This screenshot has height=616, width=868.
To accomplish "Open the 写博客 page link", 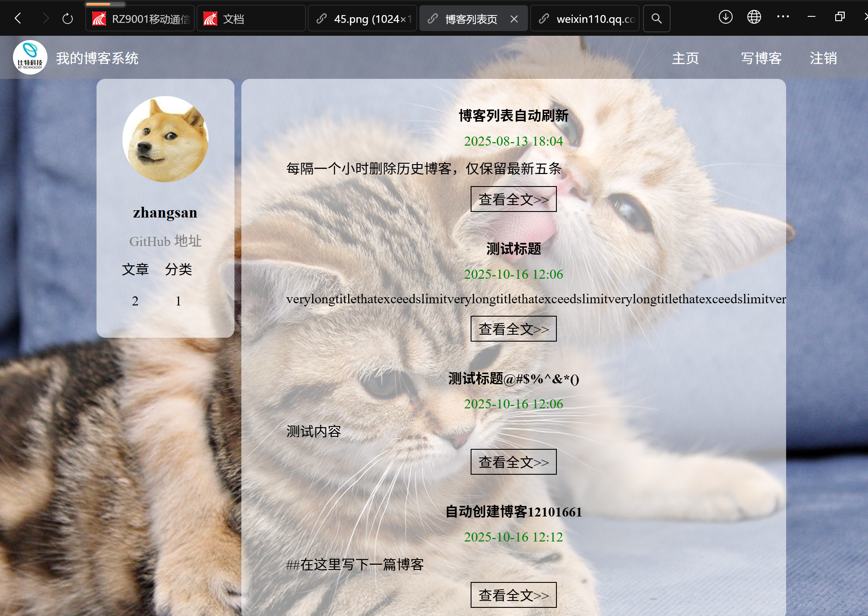I will click(761, 58).
